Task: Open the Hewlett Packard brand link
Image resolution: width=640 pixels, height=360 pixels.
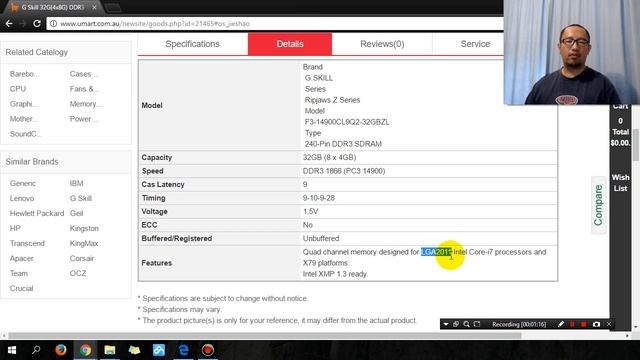Action: 37,213
